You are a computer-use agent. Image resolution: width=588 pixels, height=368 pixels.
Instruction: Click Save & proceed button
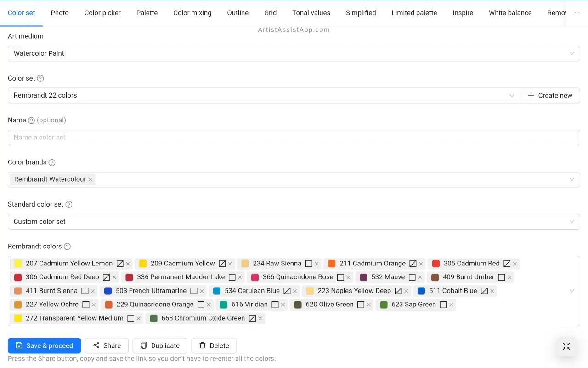click(45, 345)
